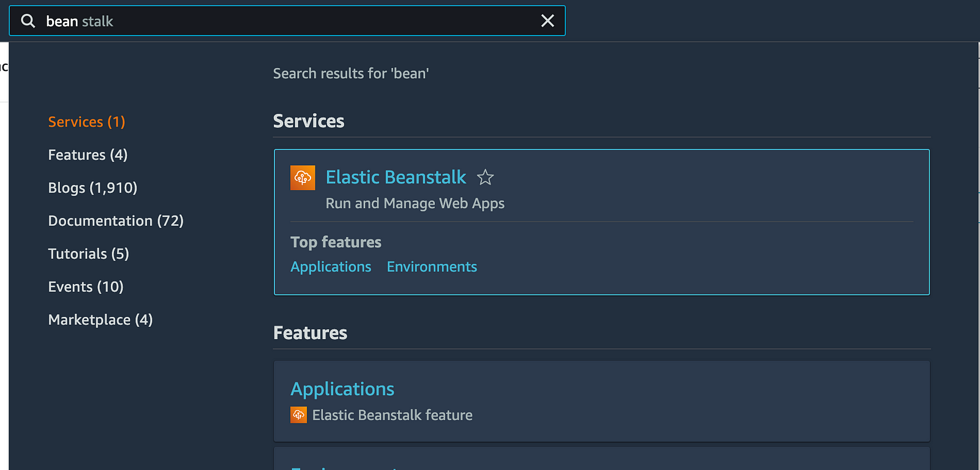
Task: Open Applications under Top features
Action: pos(331,267)
